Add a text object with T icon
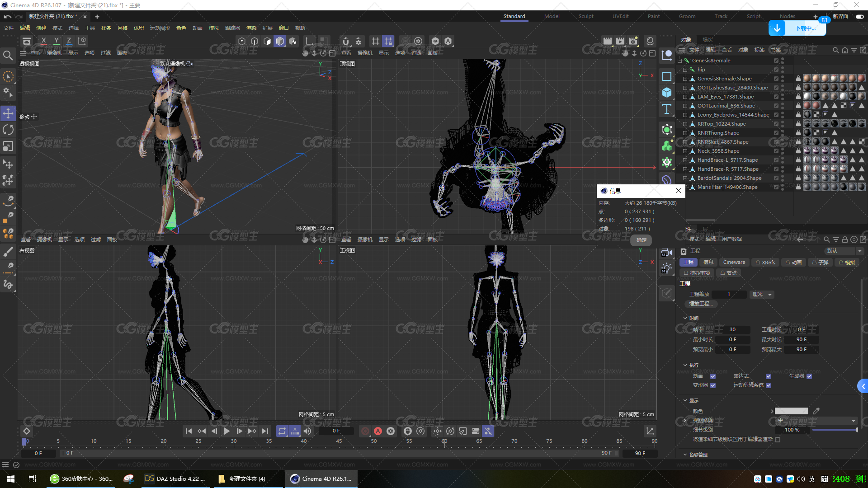868x488 pixels. tap(667, 109)
